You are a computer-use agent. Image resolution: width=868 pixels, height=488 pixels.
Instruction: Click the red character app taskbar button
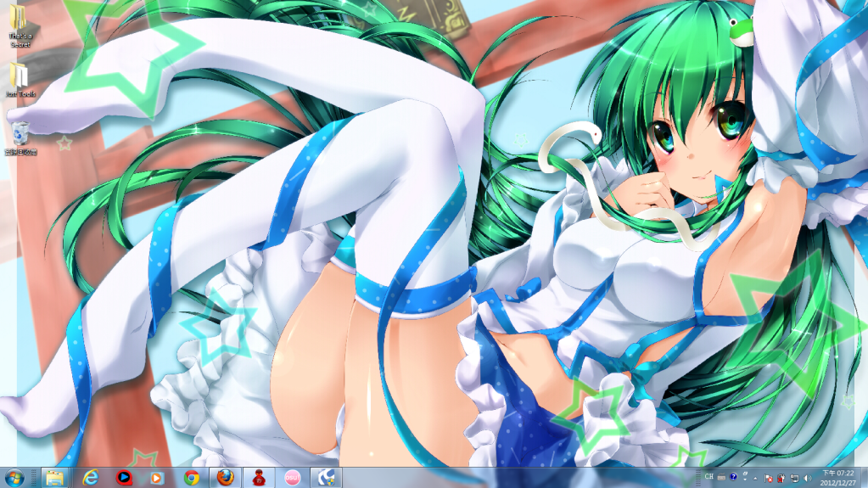click(259, 478)
